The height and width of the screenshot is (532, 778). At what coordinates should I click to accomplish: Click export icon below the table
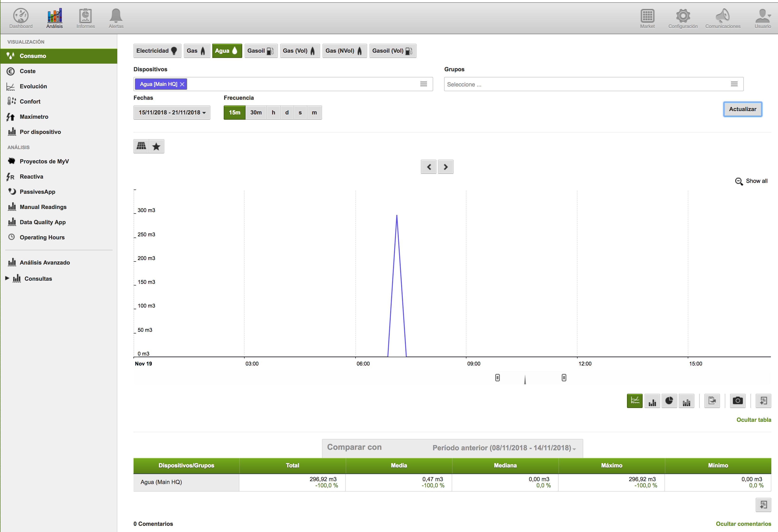[x=763, y=505]
